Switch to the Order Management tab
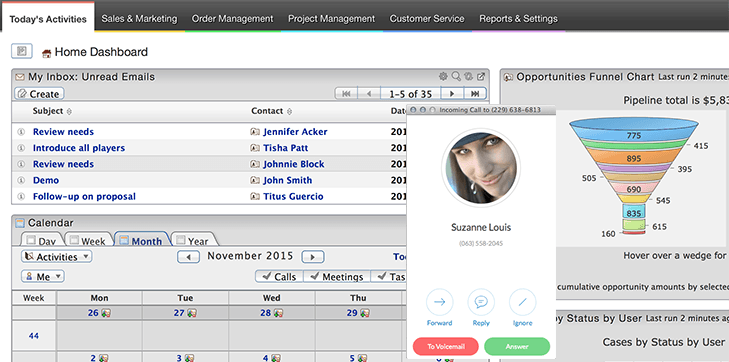This screenshot has width=729, height=362. (232, 19)
